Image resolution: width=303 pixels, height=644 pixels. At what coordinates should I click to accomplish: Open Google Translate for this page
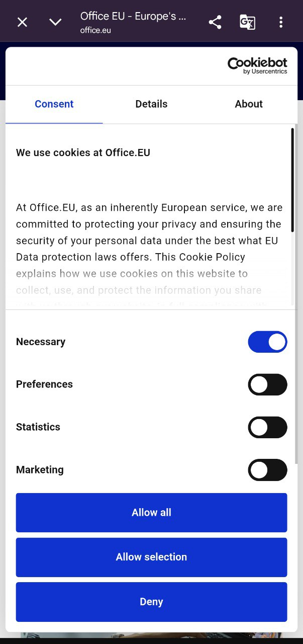[x=247, y=22]
